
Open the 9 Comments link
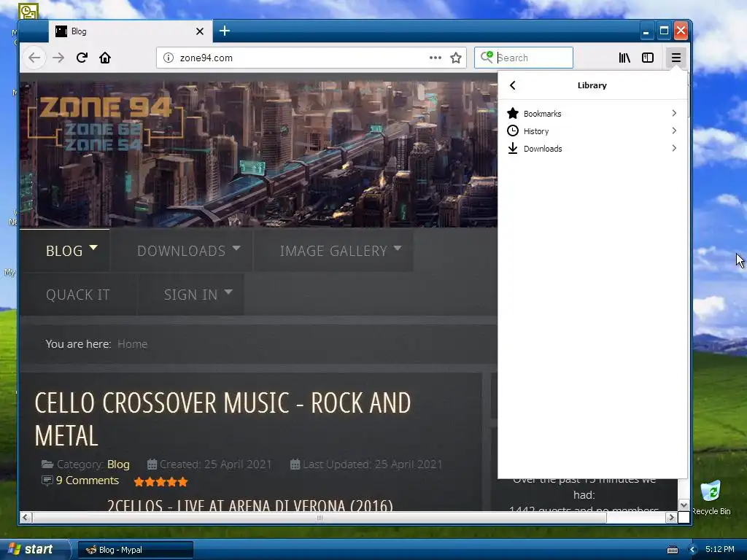pos(88,480)
